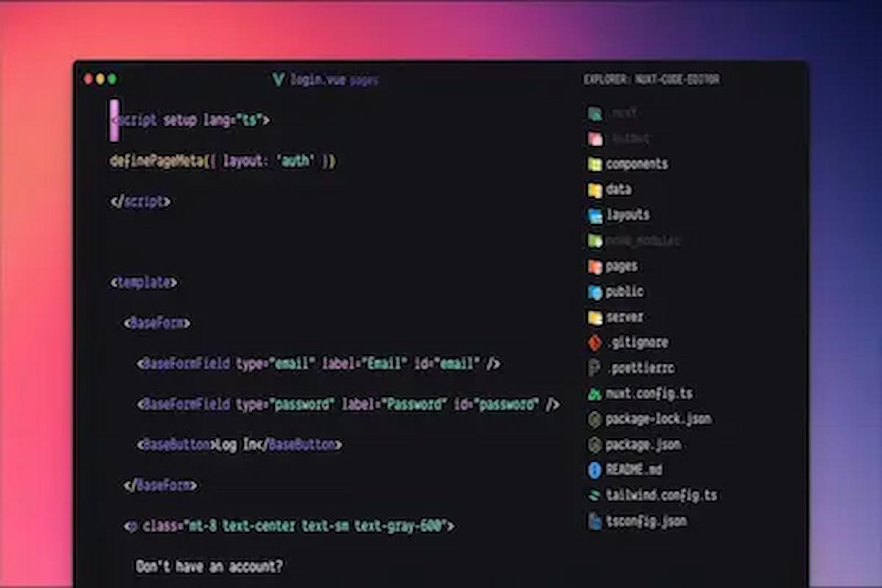The image size is (882, 588).
Task: Click the green maximize window button
Action: pos(112,79)
